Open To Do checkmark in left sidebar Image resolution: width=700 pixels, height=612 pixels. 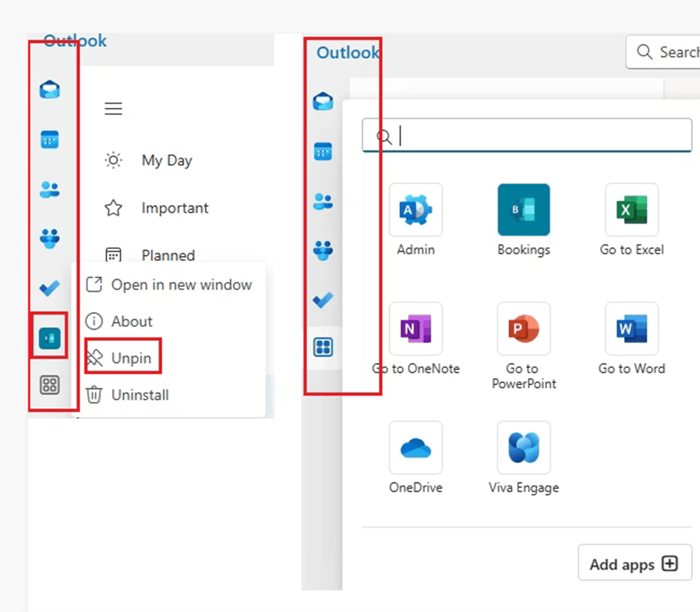pos(50,288)
